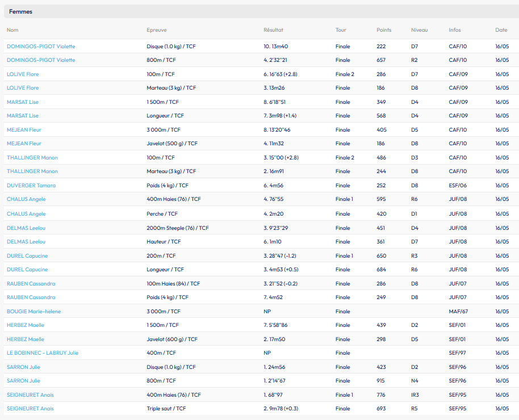Open CHALUS Angele Perche row name
519x420 pixels.
[x=26, y=214]
